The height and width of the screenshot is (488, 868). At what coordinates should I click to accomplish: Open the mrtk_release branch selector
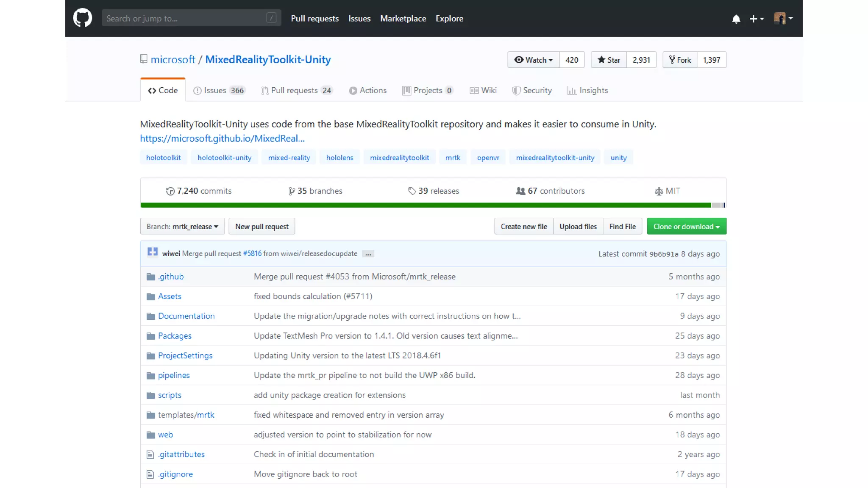pos(182,226)
